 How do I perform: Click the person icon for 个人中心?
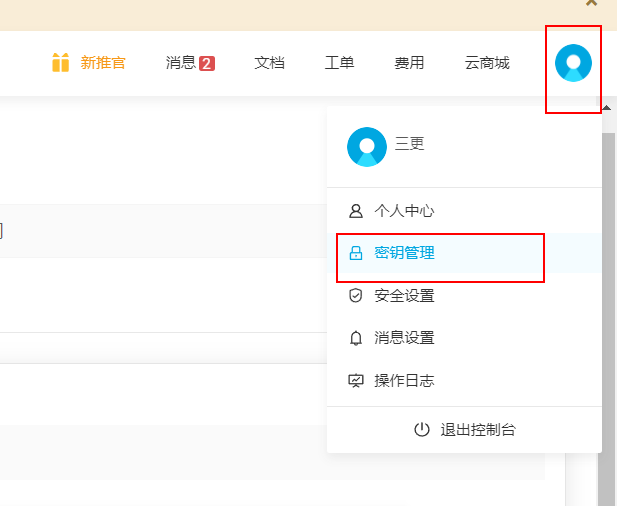pos(355,211)
